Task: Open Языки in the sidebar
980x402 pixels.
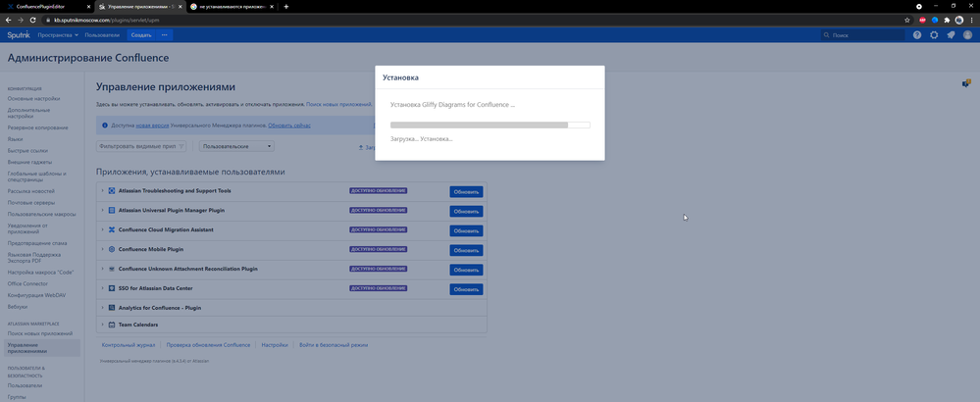Action: pyautogui.click(x=16, y=139)
